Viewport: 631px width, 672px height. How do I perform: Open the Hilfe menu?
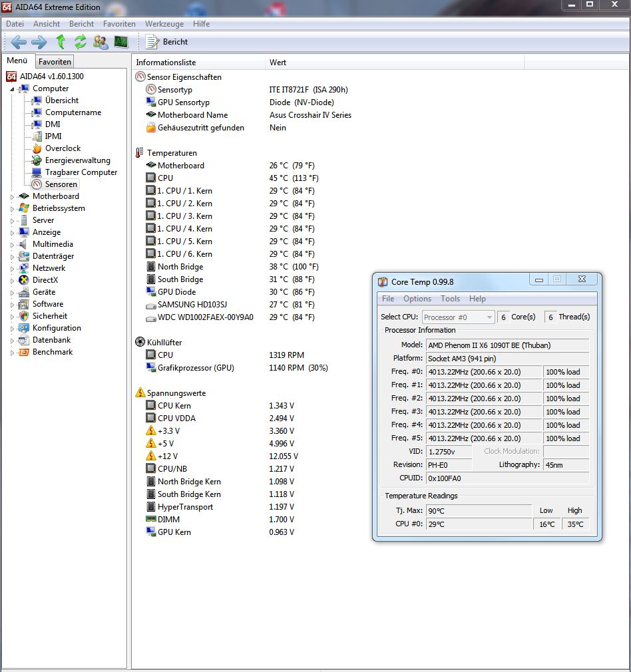point(201,24)
